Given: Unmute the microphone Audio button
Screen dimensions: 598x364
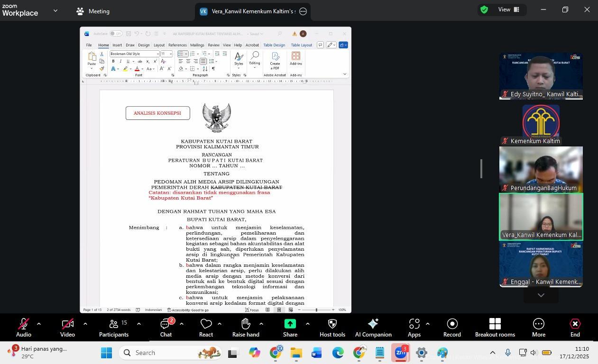Looking at the screenshot, I should coord(23,327).
